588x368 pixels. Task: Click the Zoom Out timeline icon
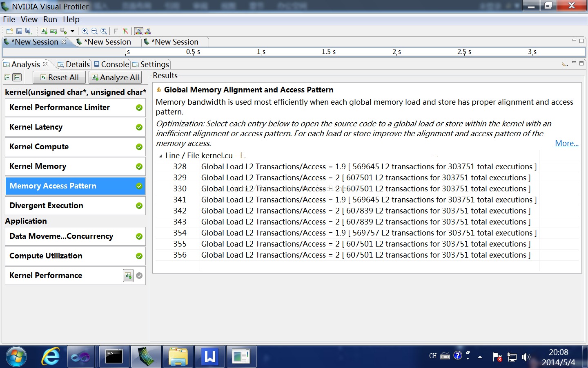tap(94, 31)
